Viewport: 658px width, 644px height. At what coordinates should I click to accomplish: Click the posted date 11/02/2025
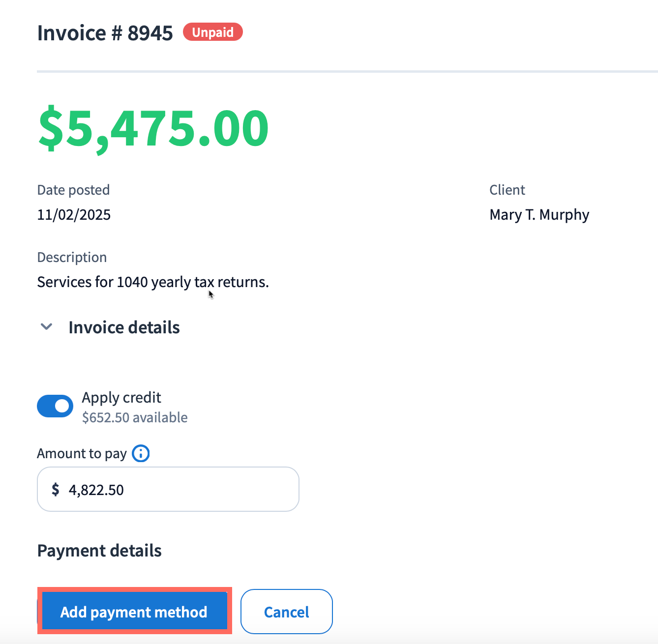[x=74, y=215]
